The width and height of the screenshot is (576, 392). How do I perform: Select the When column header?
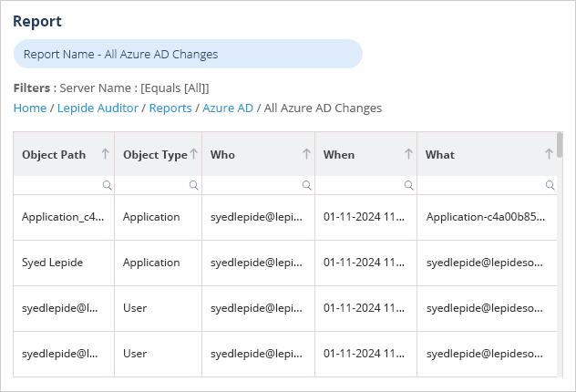(365, 154)
